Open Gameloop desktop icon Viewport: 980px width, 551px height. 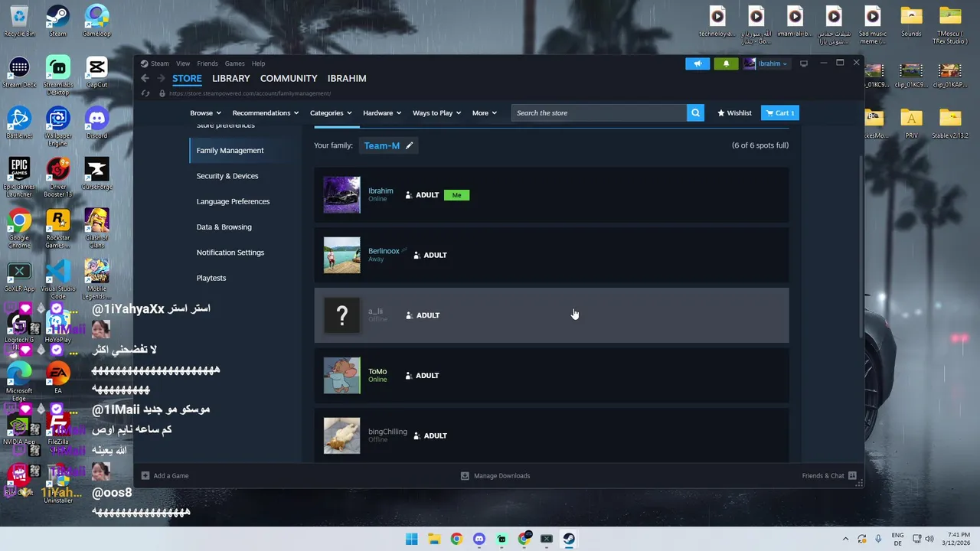tap(96, 21)
